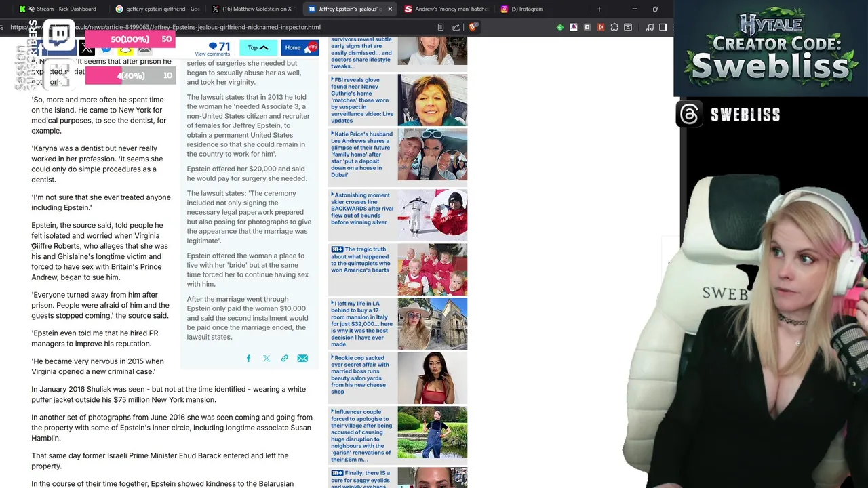Click Hytale Creator Code Swebliss banner

coord(772,47)
